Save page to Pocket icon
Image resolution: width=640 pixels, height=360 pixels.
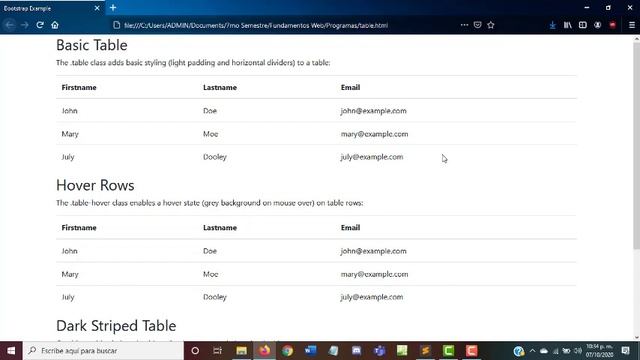point(478,25)
